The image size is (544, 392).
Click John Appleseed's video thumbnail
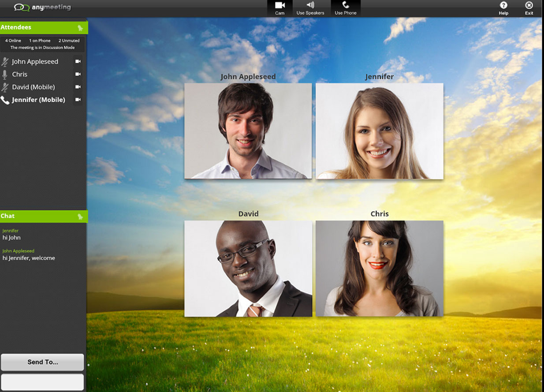[x=248, y=131]
